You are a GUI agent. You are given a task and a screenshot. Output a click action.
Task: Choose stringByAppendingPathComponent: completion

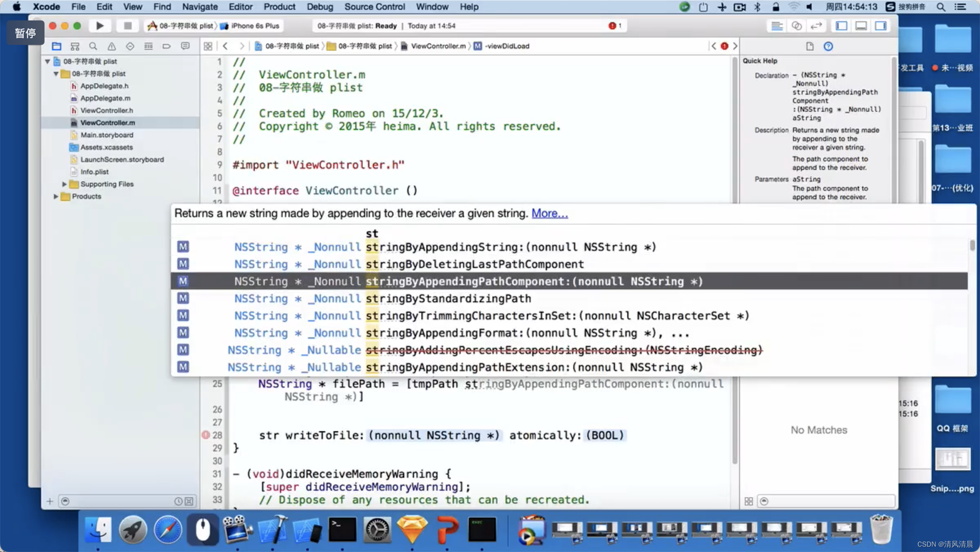coord(569,281)
